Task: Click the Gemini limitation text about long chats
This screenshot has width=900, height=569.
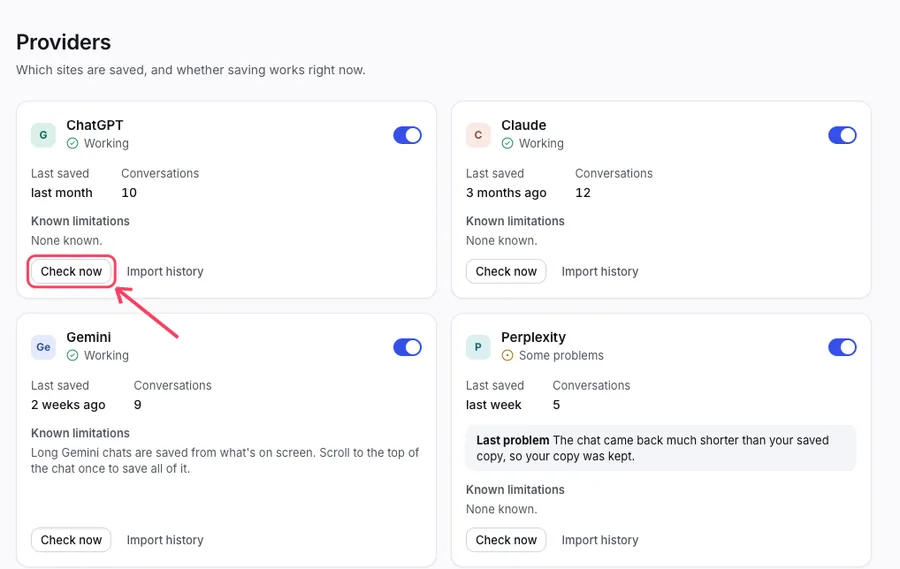Action: (x=225, y=460)
